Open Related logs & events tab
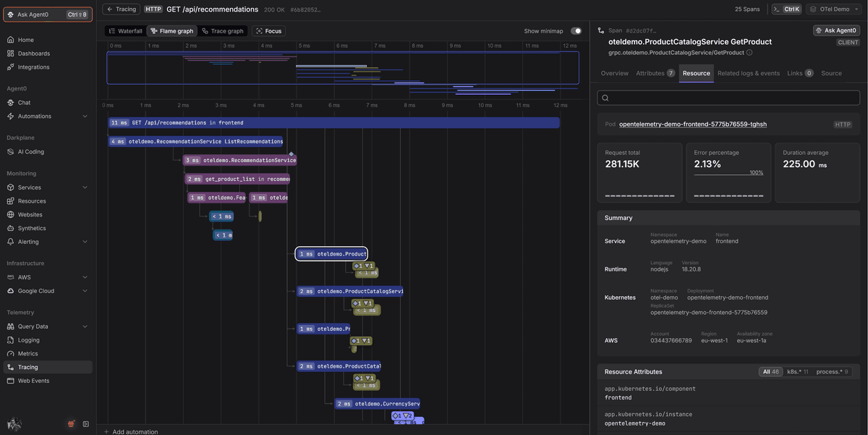The image size is (868, 435). (748, 73)
